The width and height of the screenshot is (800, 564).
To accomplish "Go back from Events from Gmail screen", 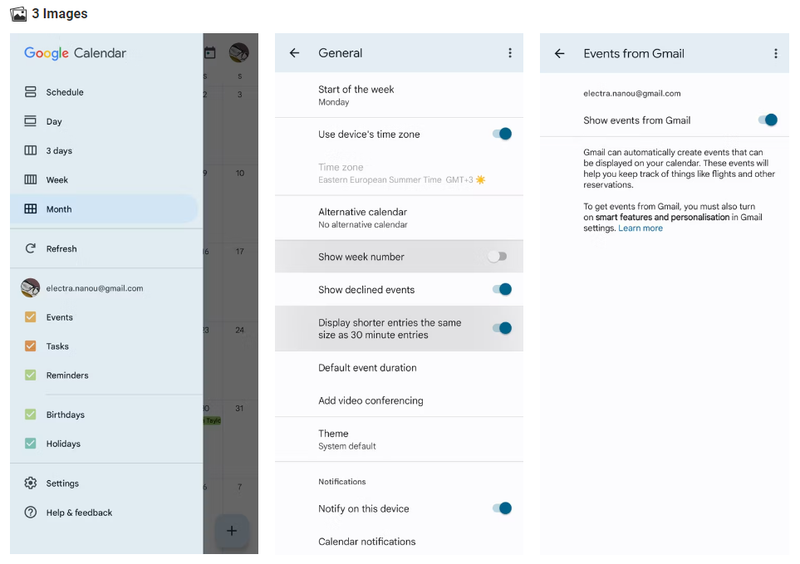I will coord(560,53).
